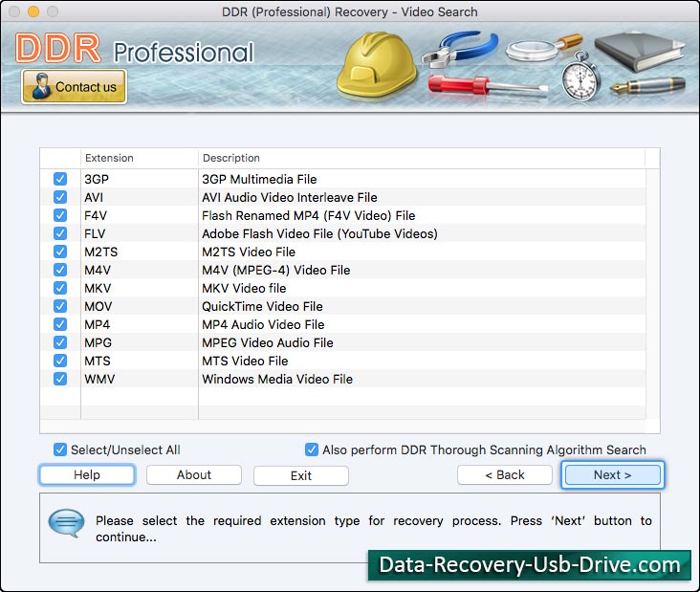Click the speech bubble info icon
700x592 pixels.
tap(66, 522)
